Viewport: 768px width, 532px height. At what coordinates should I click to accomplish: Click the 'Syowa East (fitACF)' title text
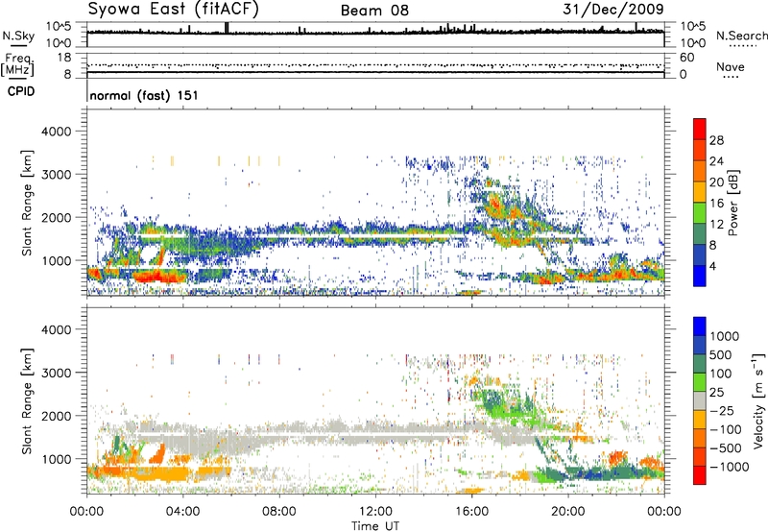tap(173, 10)
